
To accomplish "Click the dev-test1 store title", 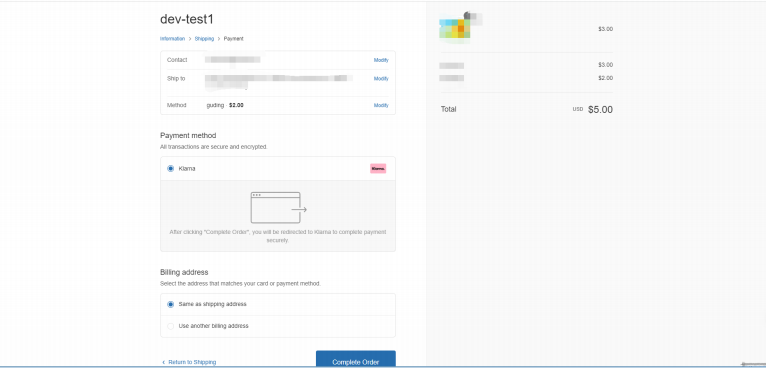I will point(187,19).
